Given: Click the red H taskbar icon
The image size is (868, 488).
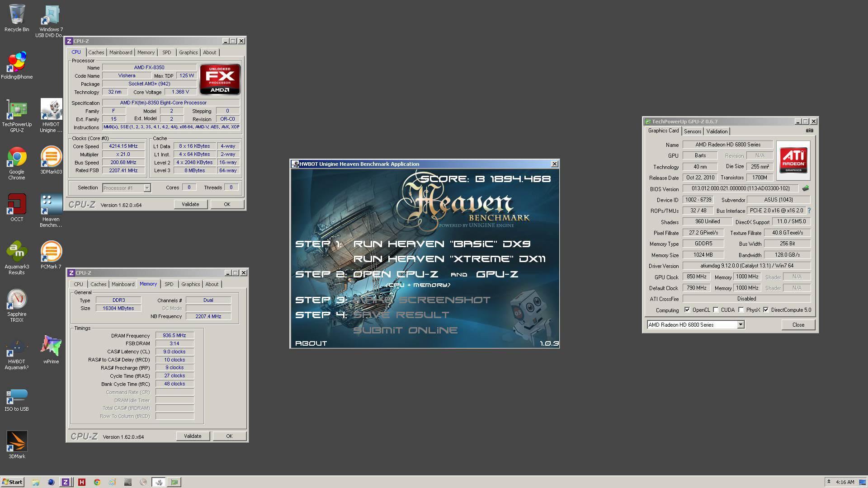Looking at the screenshot, I should tap(81, 482).
